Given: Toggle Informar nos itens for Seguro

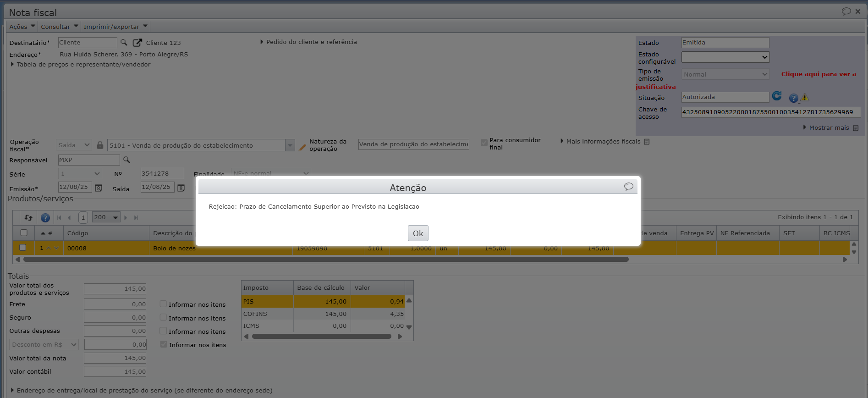Looking at the screenshot, I should [163, 317].
